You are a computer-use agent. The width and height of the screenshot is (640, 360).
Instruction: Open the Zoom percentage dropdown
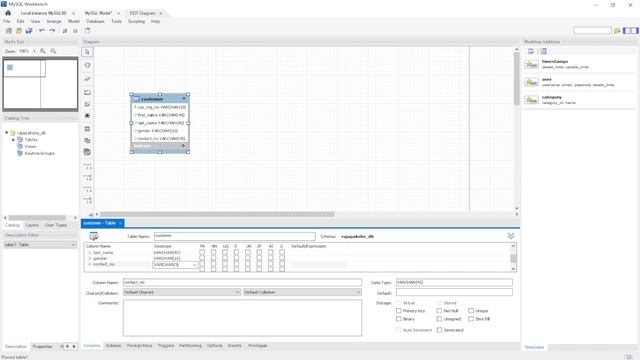(34, 51)
